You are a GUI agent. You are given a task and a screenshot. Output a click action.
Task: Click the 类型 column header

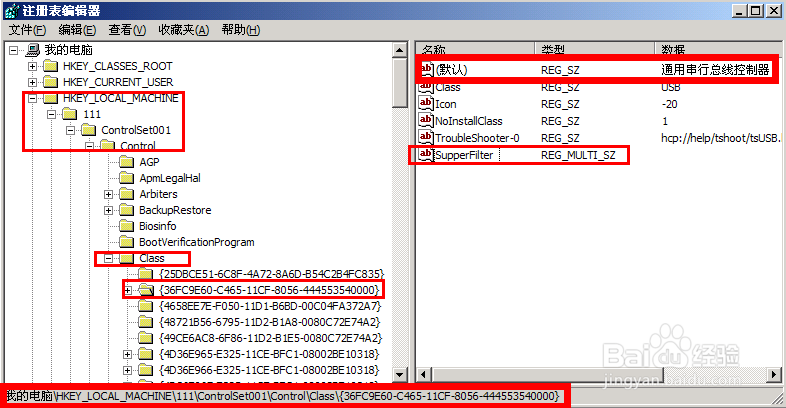click(x=595, y=49)
